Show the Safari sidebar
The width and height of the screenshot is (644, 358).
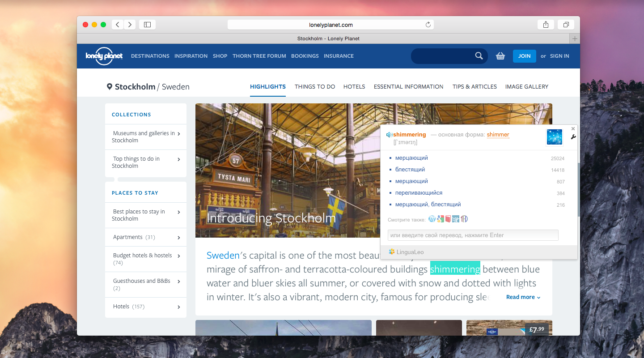click(x=147, y=25)
